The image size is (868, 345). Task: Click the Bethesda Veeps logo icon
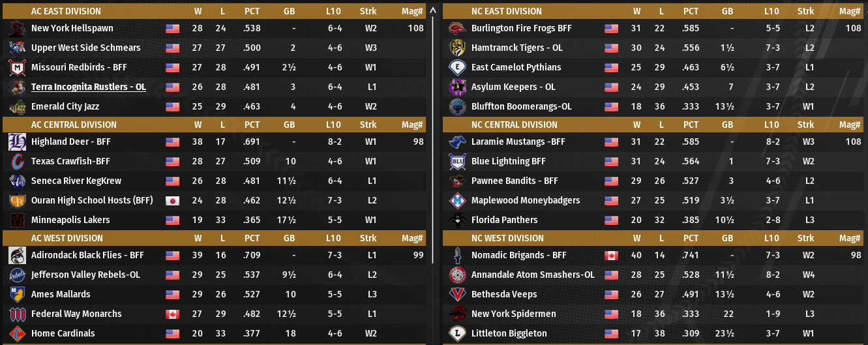(456, 295)
